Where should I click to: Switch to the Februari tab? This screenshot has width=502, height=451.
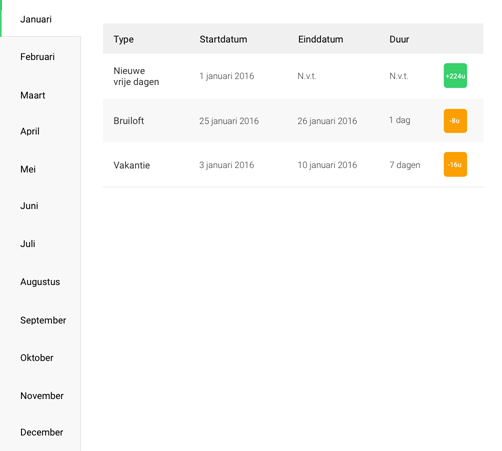[40, 57]
